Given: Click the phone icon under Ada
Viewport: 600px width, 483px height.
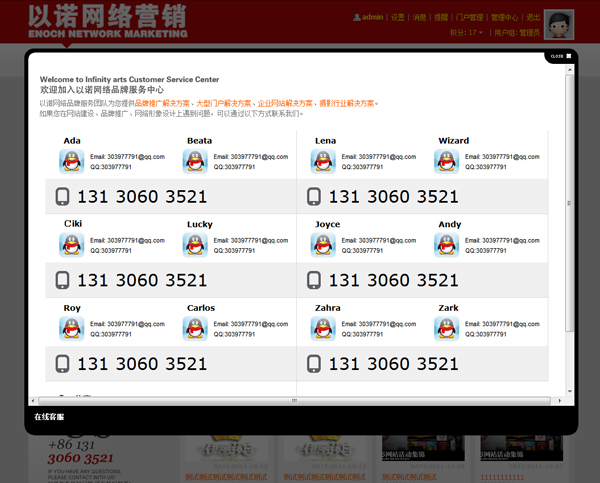Looking at the screenshot, I should pyautogui.click(x=62, y=196).
